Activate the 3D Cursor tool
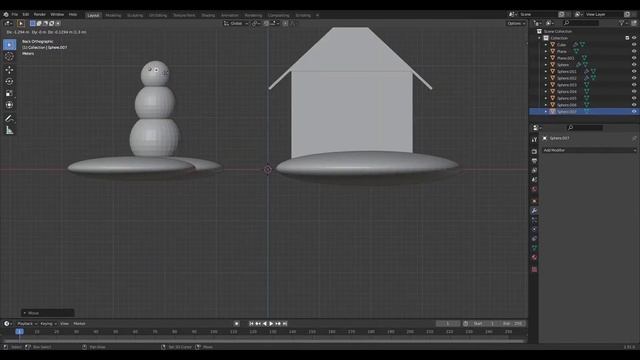Image resolution: width=640 pixels, height=360 pixels. tap(9, 57)
